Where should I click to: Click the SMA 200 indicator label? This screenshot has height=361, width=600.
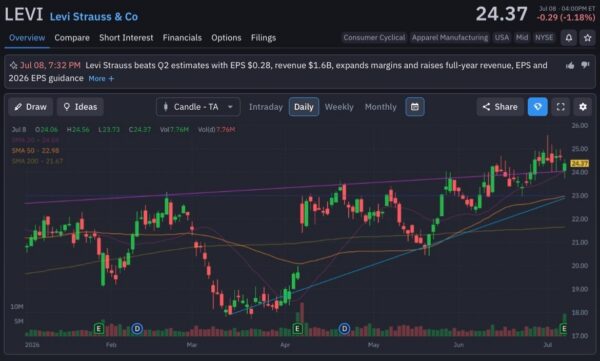tap(37, 162)
